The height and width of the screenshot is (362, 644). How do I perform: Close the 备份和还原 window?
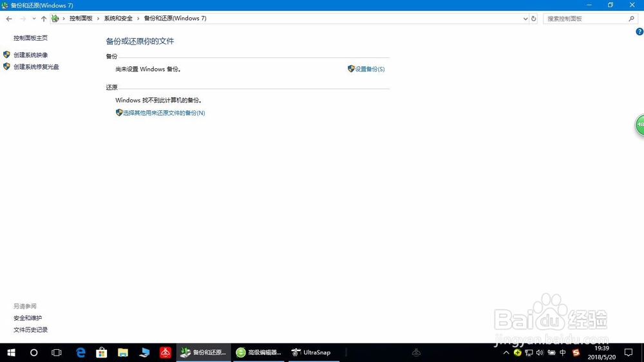coord(632,5)
